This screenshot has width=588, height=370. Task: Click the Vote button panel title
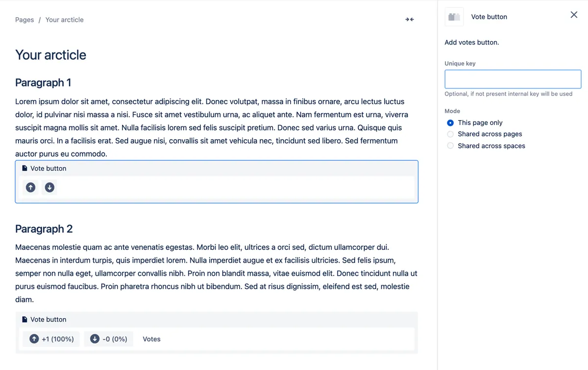tap(489, 17)
